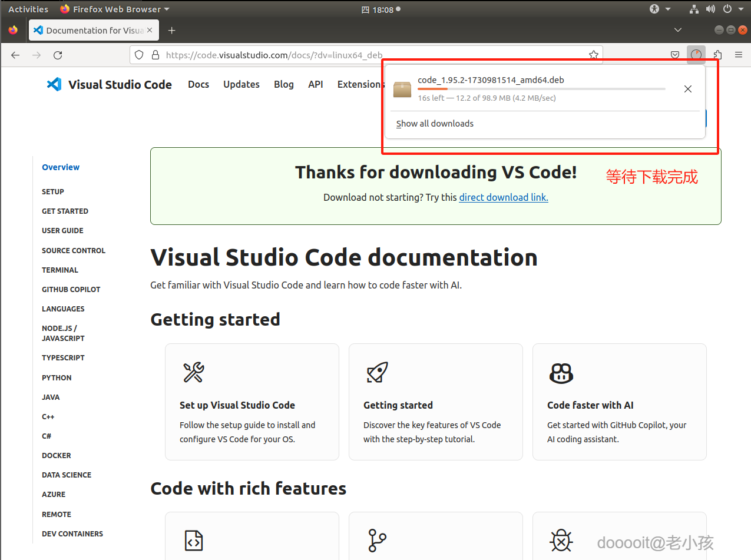Image resolution: width=751 pixels, height=560 pixels.
Task: Click the browser back arrow
Action: [15, 55]
